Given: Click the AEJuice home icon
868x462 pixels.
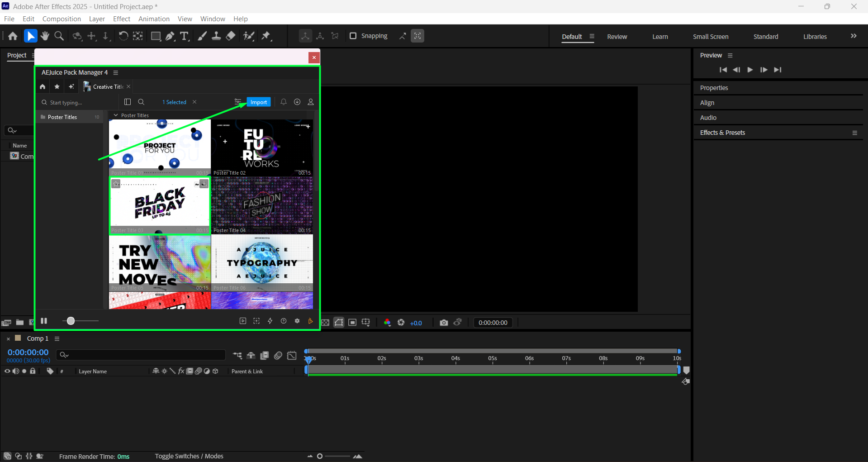Looking at the screenshot, I should (43, 87).
